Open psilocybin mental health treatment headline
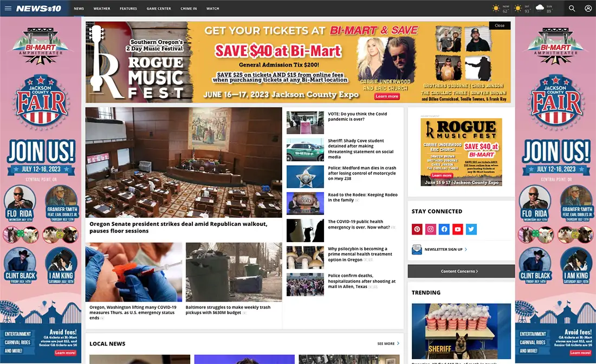 pos(360,254)
